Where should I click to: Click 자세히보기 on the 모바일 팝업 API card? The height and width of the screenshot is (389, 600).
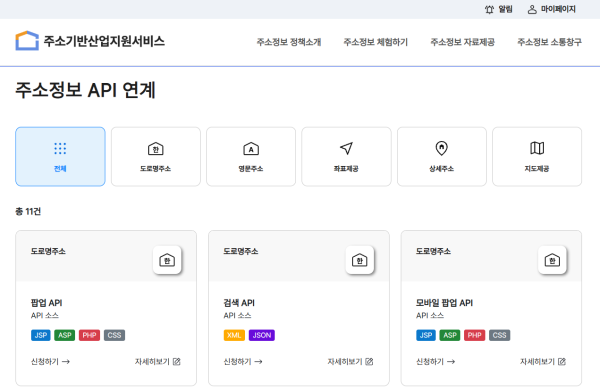(x=543, y=361)
